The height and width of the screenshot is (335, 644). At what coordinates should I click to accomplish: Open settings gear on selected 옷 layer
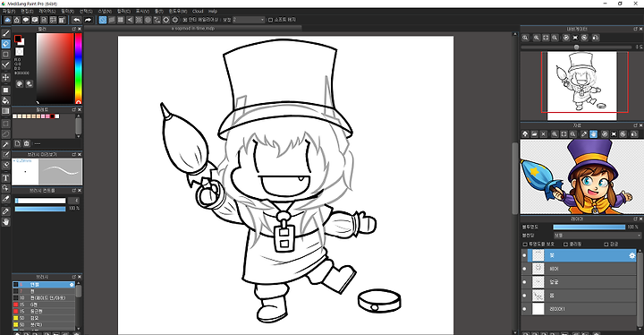coord(631,255)
